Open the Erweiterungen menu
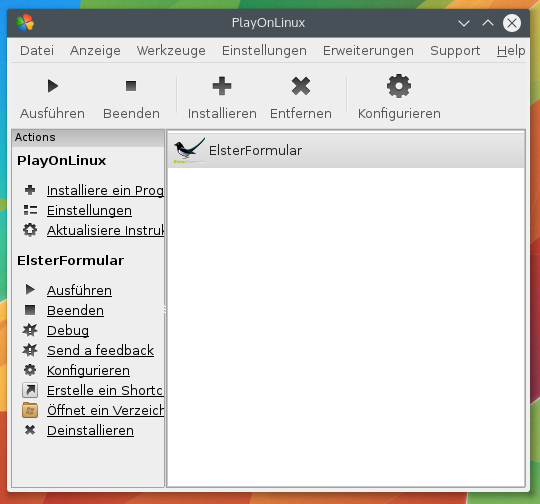540x504 pixels. click(368, 51)
